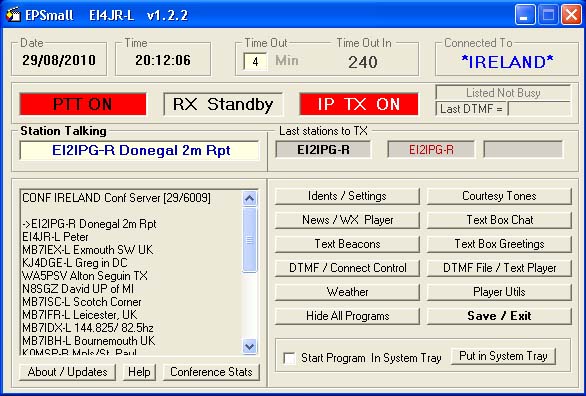Viewport: 586px width, 396px height.
Task: Click the station list scroll up arrow
Action: pyautogui.click(x=249, y=198)
